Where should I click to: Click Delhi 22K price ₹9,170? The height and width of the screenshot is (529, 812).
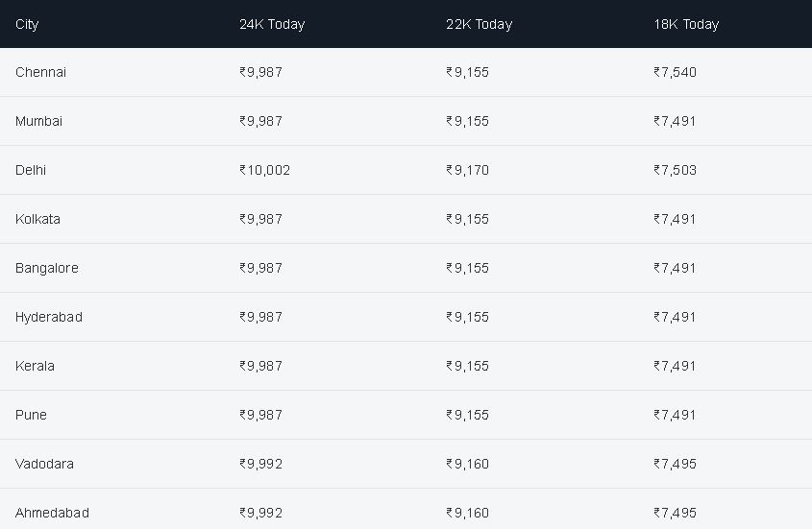click(468, 170)
